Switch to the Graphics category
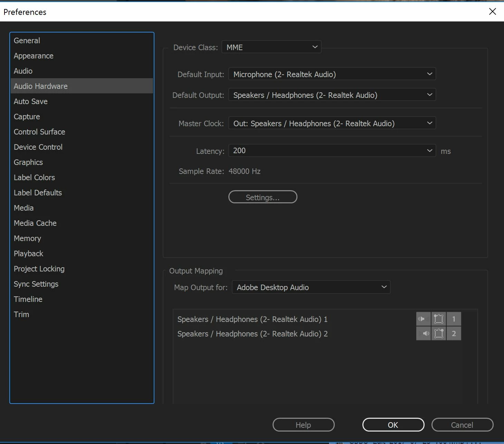Screen dimensions: 504x444 pyautogui.click(x=82, y=162)
